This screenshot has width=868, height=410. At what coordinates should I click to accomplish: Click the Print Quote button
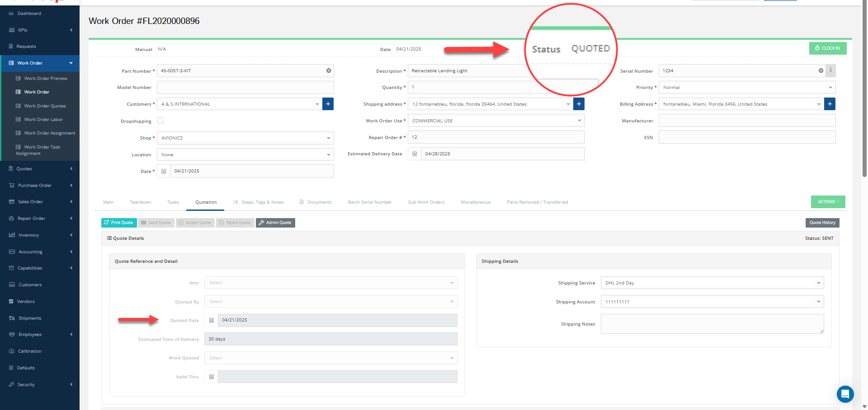point(118,223)
